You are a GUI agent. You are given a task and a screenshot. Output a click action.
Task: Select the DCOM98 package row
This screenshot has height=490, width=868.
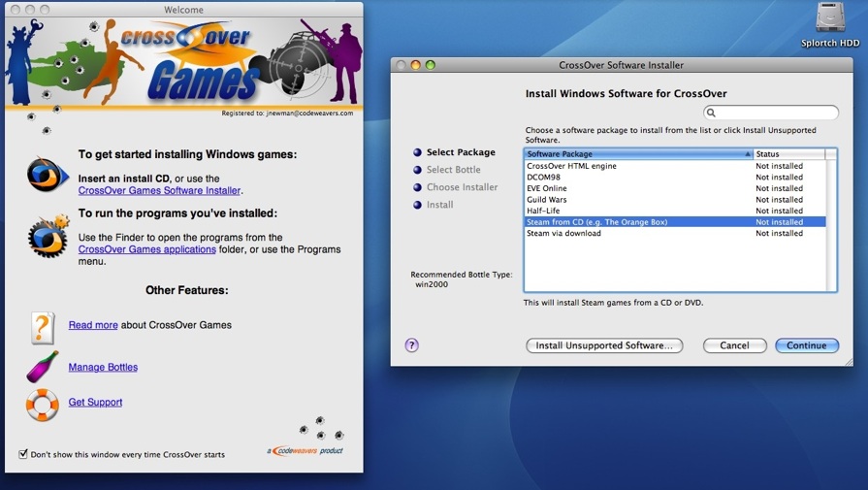click(675, 178)
